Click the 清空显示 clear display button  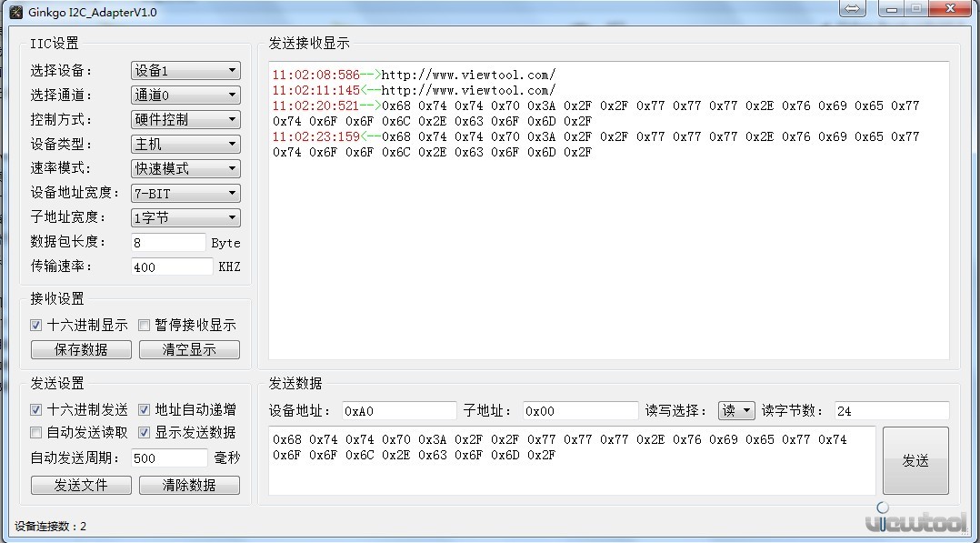click(189, 349)
